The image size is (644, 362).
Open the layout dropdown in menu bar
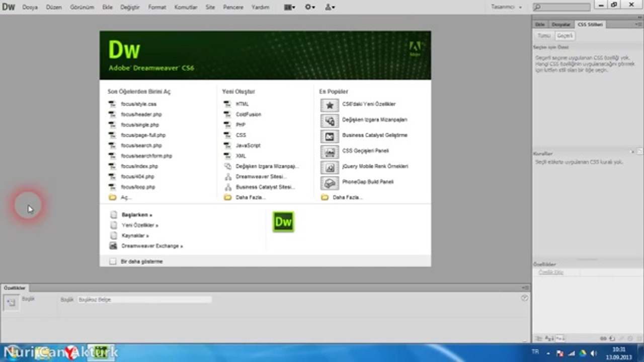[x=290, y=8]
